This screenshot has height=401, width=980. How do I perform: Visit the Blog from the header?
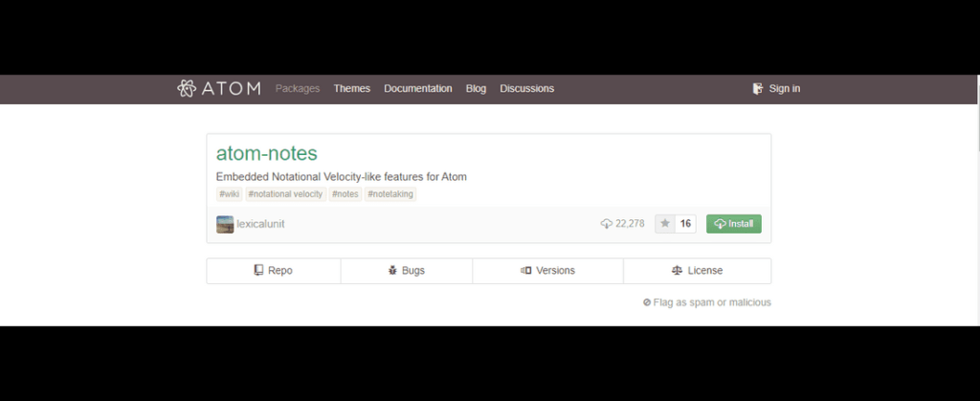[476, 89]
